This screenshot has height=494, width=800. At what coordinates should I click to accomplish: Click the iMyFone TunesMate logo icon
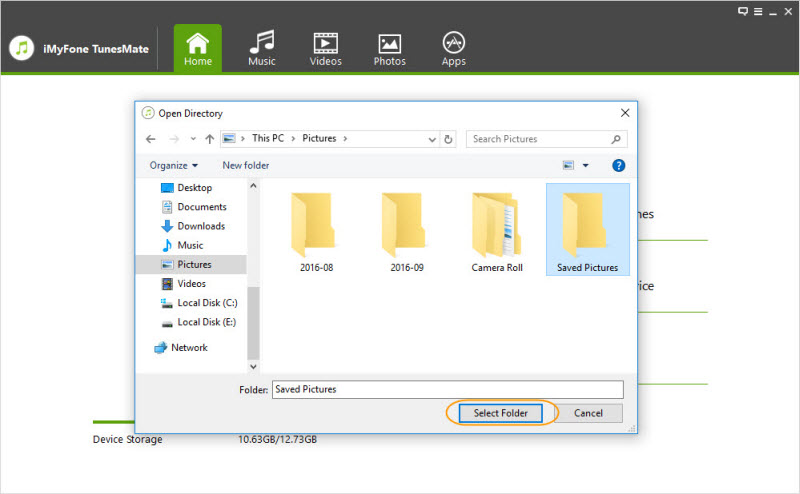(x=21, y=48)
